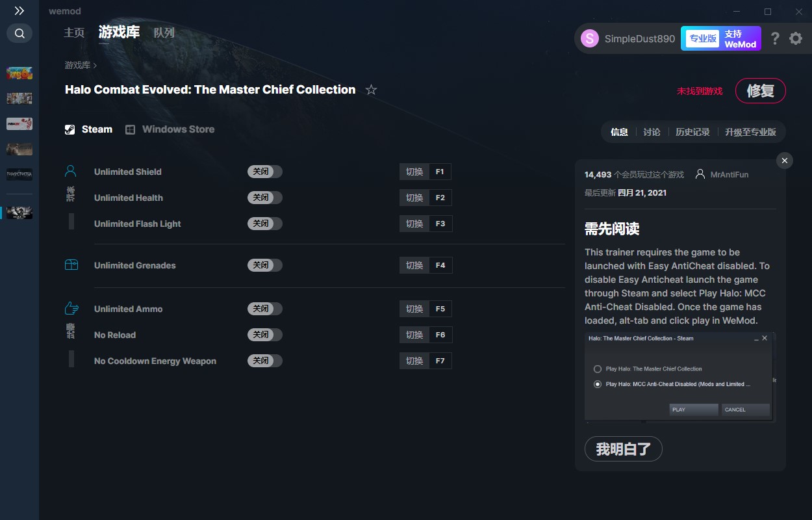Click the weapons hand icon beside Unlimited Ammo
This screenshot has height=520, width=812.
(71, 309)
